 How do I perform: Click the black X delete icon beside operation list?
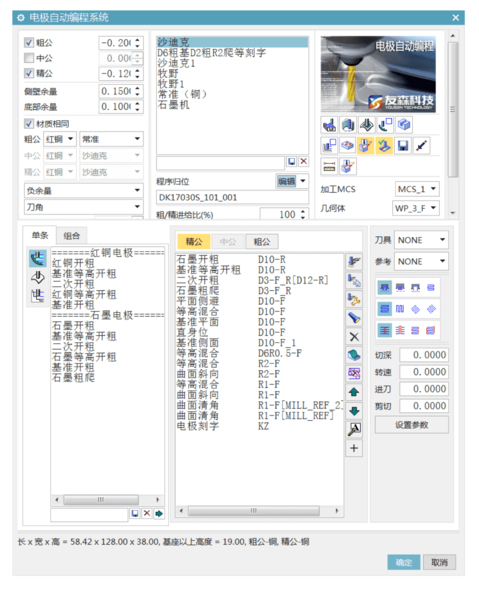click(354, 336)
